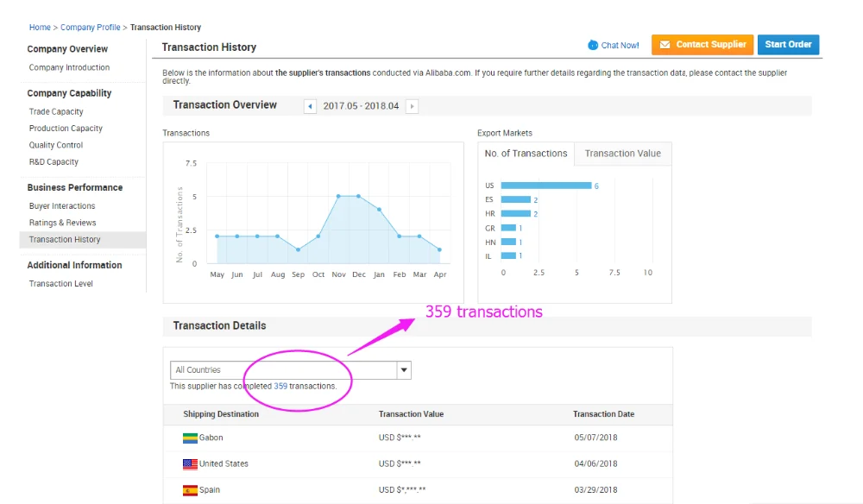The width and height of the screenshot is (863, 504).
Task: Click the Chat Now icon
Action: click(x=593, y=45)
